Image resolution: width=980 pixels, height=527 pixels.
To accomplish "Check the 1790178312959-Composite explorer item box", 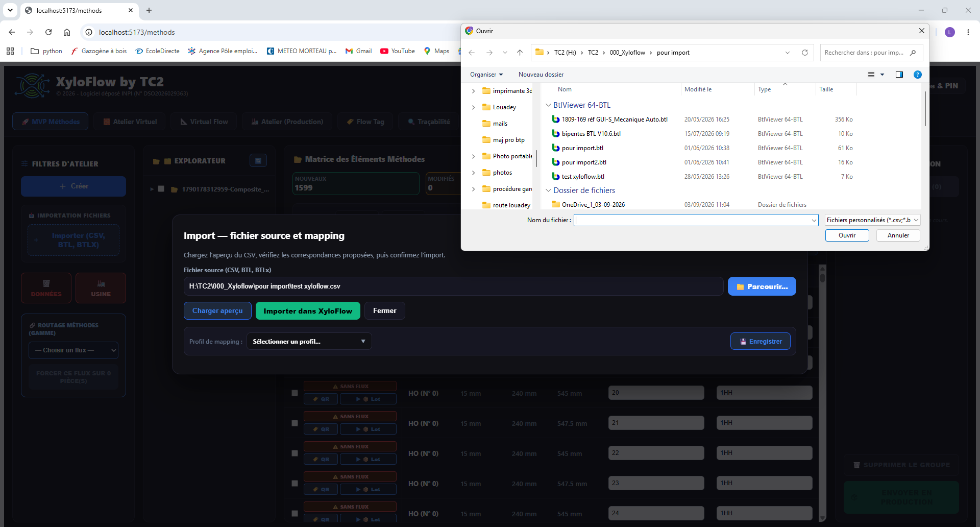I will (x=161, y=189).
